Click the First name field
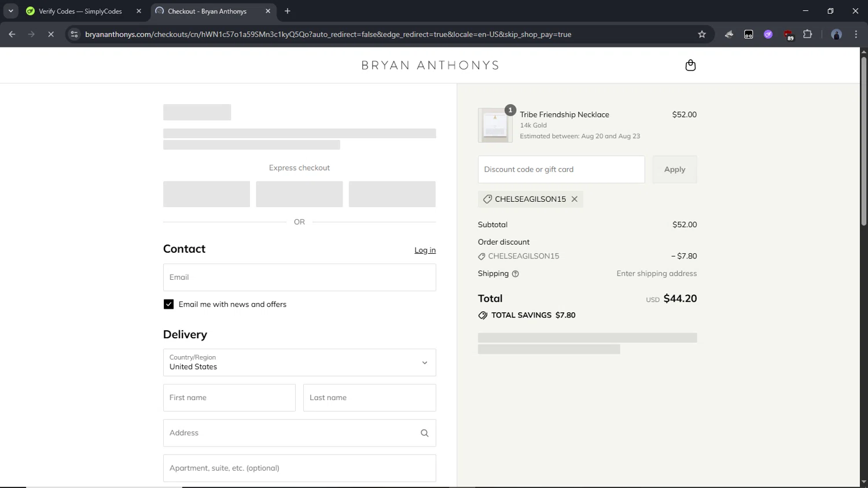Screen dimensions: 868x488 pos(229,398)
